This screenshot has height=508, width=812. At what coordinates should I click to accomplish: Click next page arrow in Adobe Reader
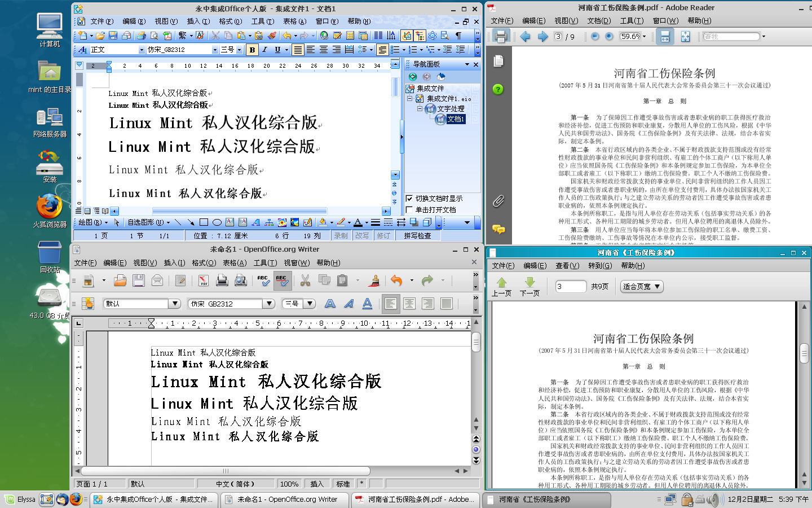pos(542,37)
